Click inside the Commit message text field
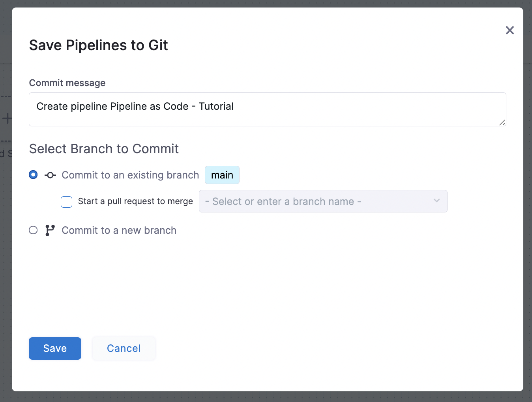 [267, 109]
